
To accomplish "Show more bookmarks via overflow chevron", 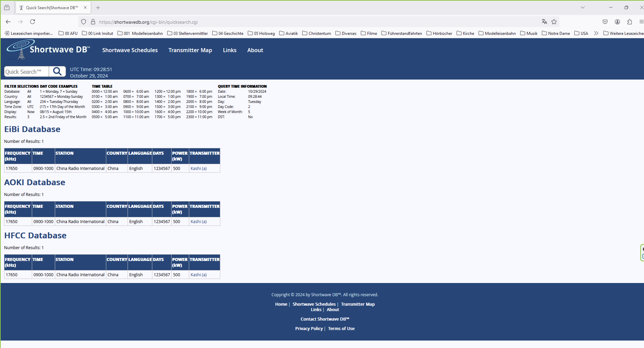I will tap(596, 33).
